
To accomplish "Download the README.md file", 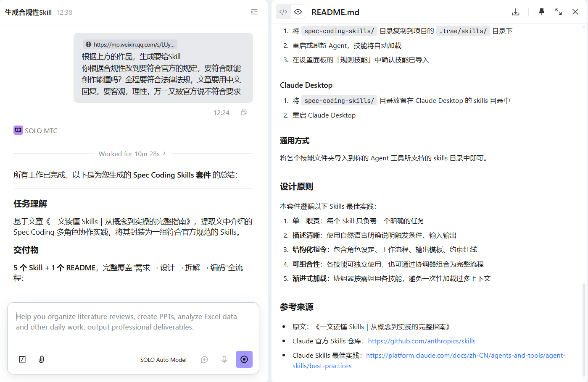I will point(516,12).
